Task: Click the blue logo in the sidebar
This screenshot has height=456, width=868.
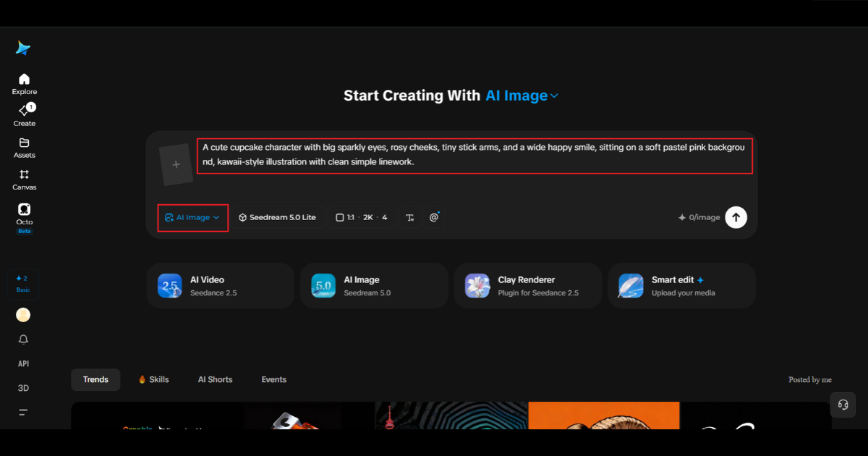Action: [x=24, y=48]
